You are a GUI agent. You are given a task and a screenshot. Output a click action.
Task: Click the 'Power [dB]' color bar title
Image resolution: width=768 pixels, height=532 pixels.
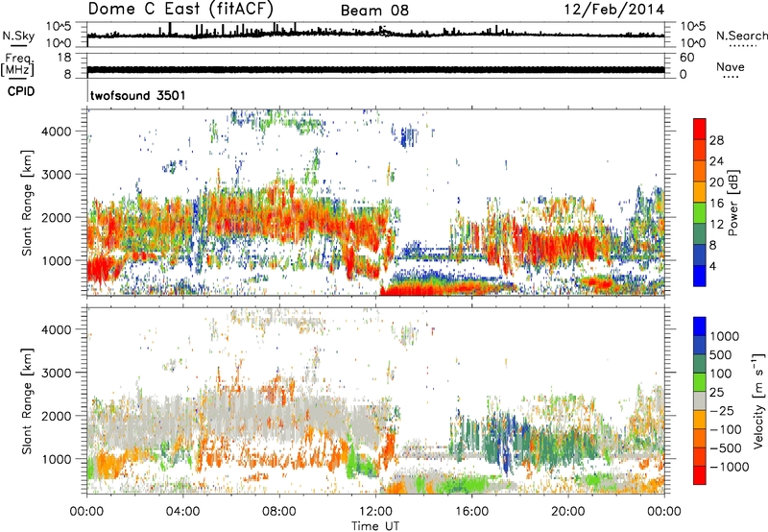point(732,203)
